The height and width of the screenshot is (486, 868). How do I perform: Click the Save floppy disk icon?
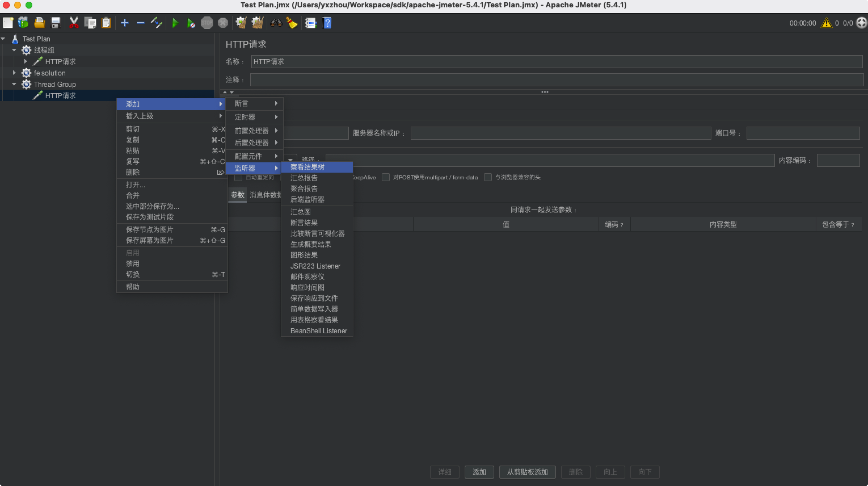tap(56, 23)
